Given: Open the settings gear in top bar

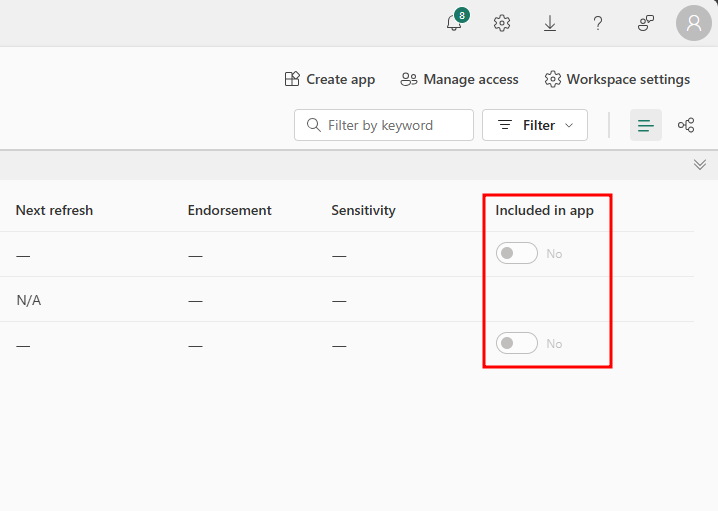Looking at the screenshot, I should [x=502, y=23].
